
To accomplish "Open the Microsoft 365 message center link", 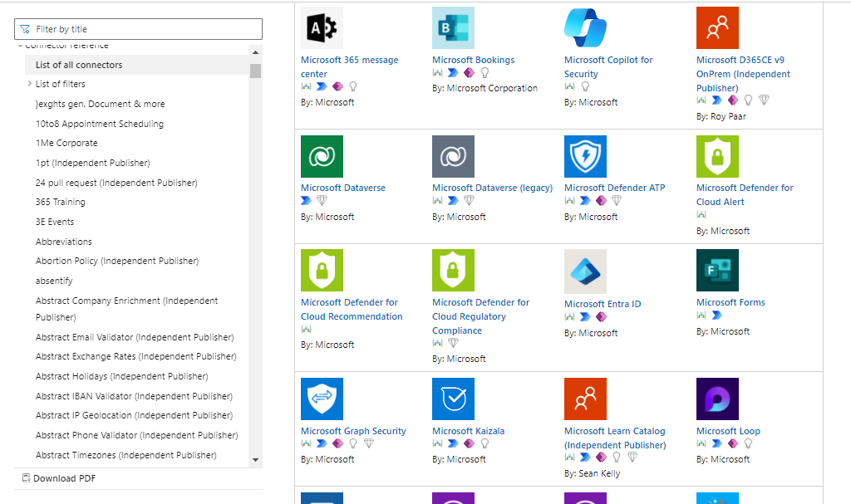I will (350, 66).
